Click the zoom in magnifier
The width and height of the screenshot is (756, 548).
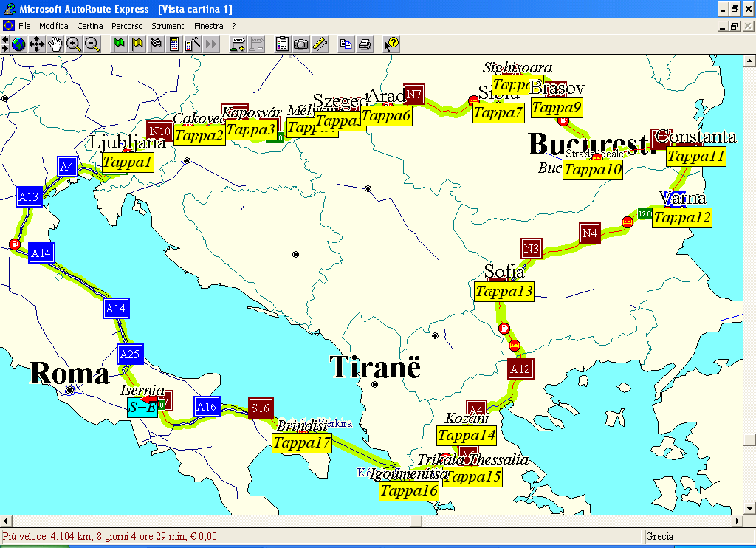pos(74,44)
